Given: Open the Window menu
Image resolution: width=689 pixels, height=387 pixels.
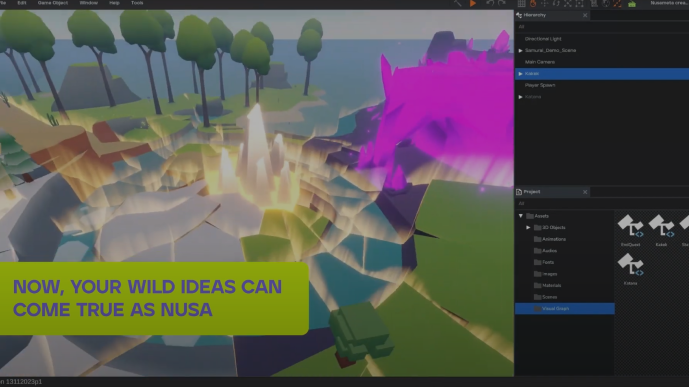Looking at the screenshot, I should [x=89, y=3].
